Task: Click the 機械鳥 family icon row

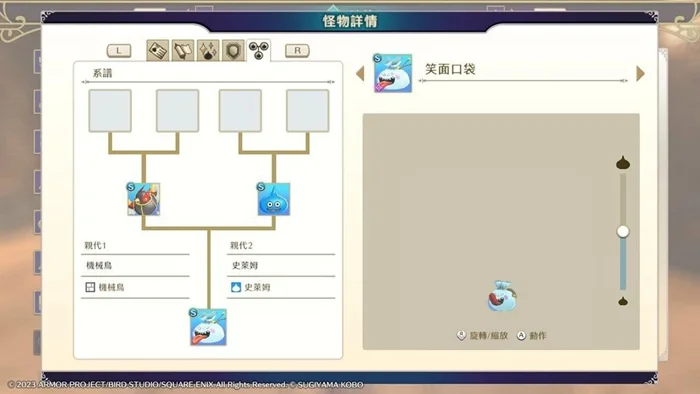Action: (135, 287)
